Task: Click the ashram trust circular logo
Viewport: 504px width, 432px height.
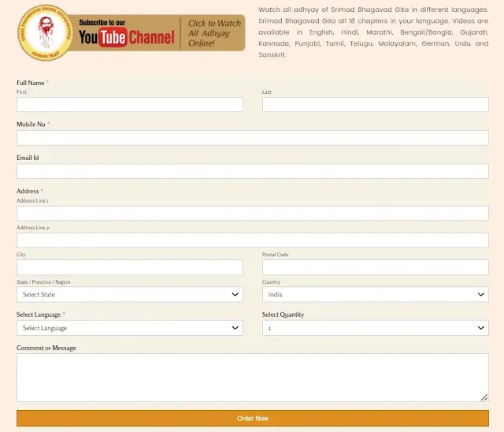Action: 46,33
